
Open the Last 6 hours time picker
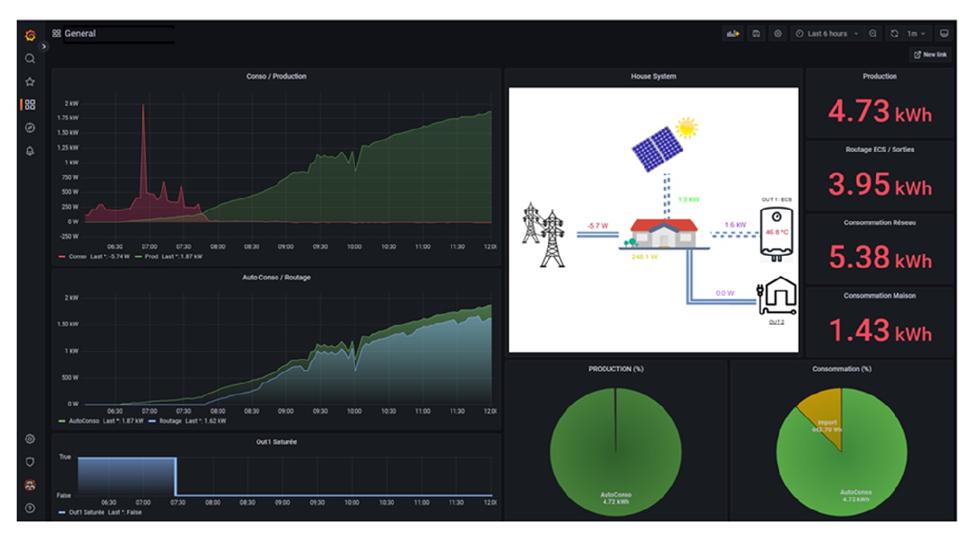click(827, 33)
